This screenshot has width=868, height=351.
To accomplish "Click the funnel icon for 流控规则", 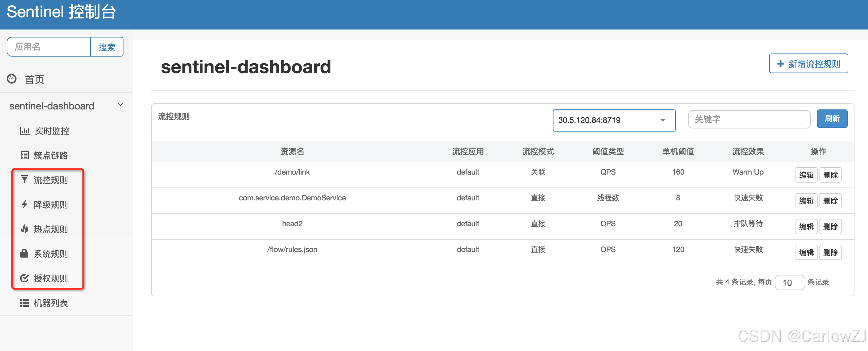I will (x=24, y=179).
